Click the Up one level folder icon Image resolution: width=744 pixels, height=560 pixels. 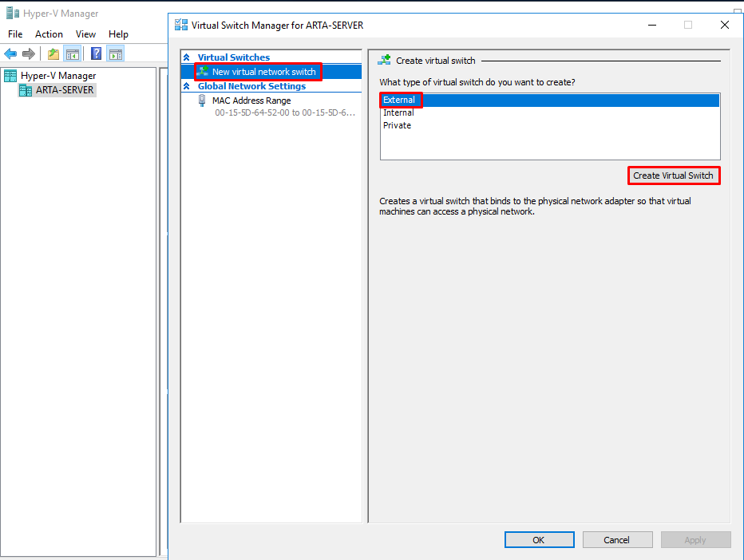(53, 54)
